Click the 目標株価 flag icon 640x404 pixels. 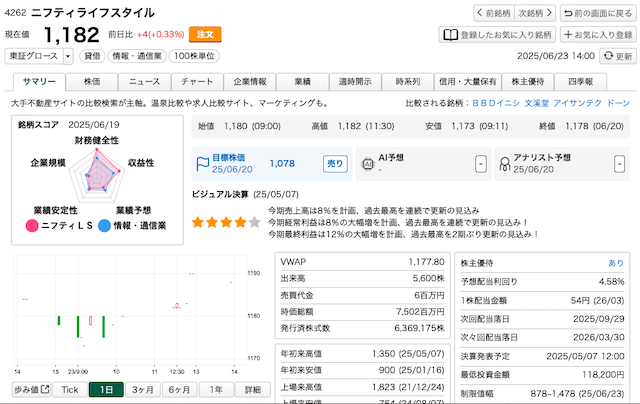pos(202,164)
